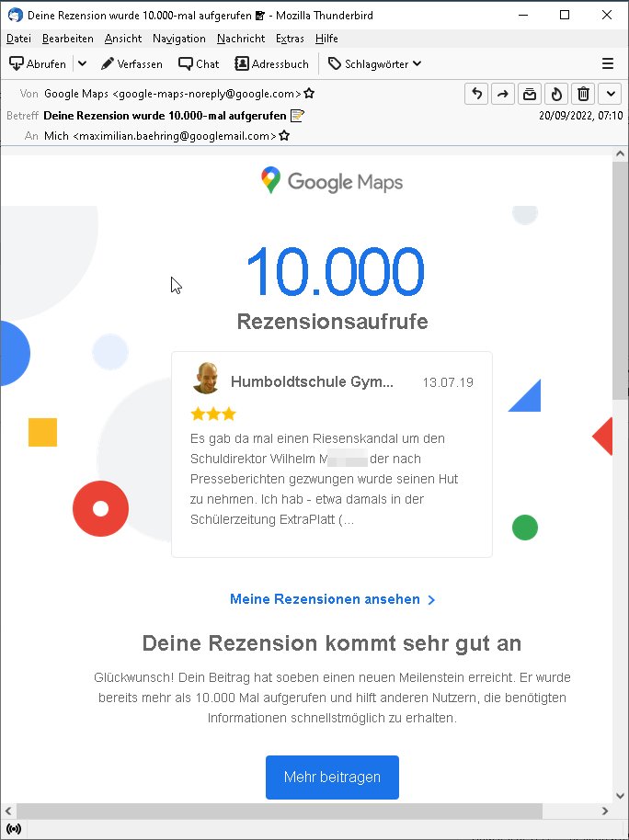Click the message date 20/09/2022, 07:10
This screenshot has width=629, height=840.
tap(581, 116)
